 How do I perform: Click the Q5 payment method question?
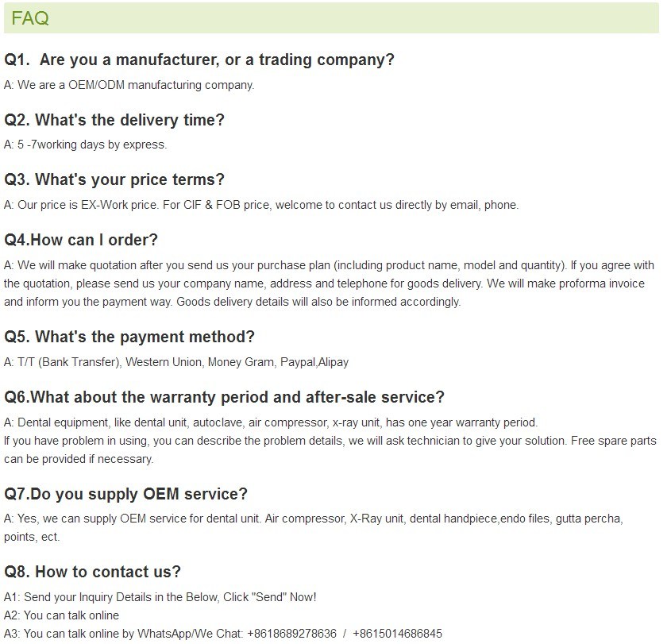[129, 337]
